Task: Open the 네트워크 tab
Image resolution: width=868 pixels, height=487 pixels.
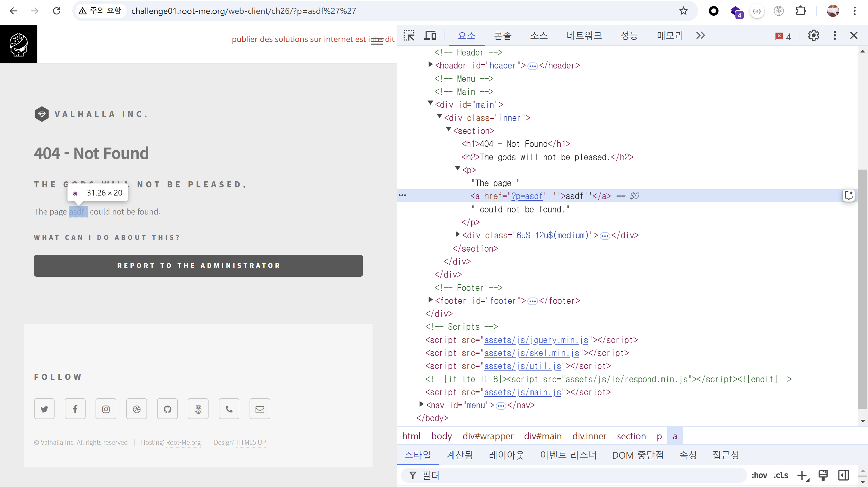Action: coord(584,35)
